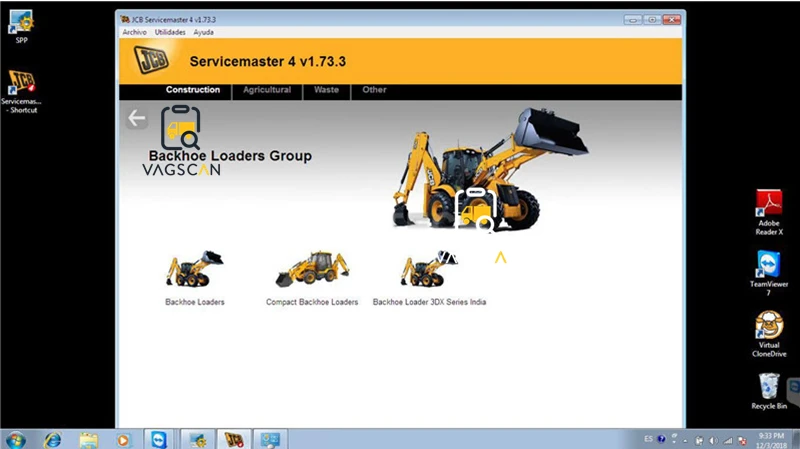This screenshot has height=449, width=800.
Task: Select the Servicemaster Shortcut desktop icon
Action: 21,92
